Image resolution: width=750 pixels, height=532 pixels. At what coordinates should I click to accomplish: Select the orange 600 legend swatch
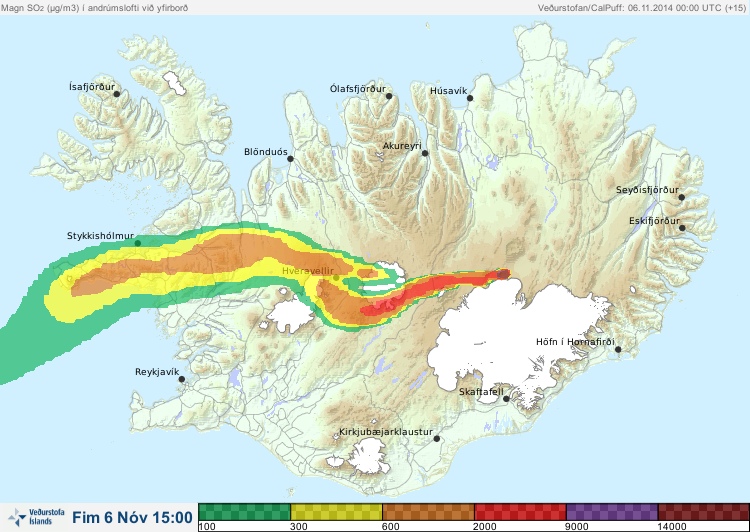[x=429, y=512]
